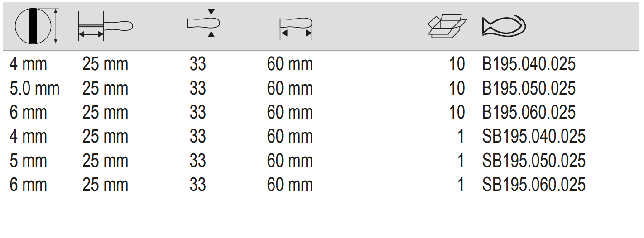
Task: Select article number SB195.060.025
Action: 533,185
